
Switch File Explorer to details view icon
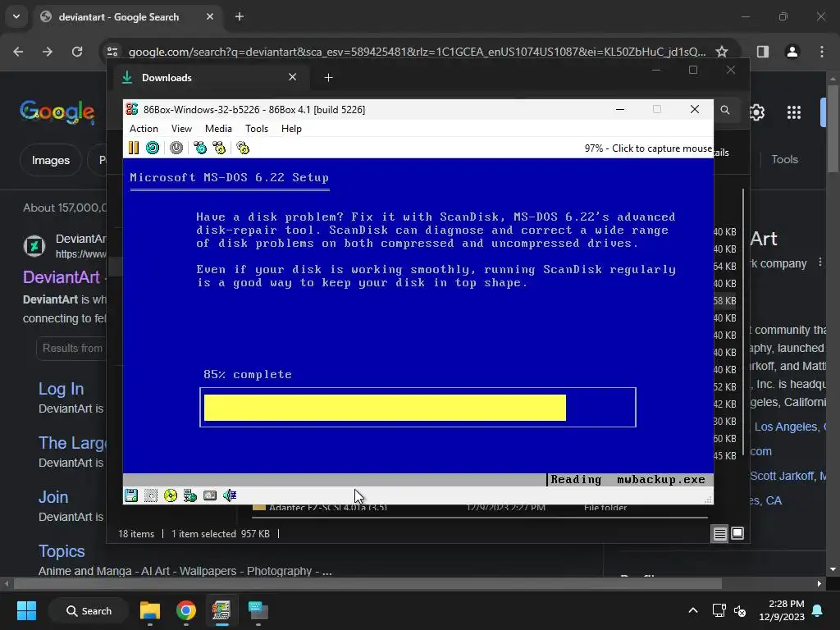click(719, 533)
